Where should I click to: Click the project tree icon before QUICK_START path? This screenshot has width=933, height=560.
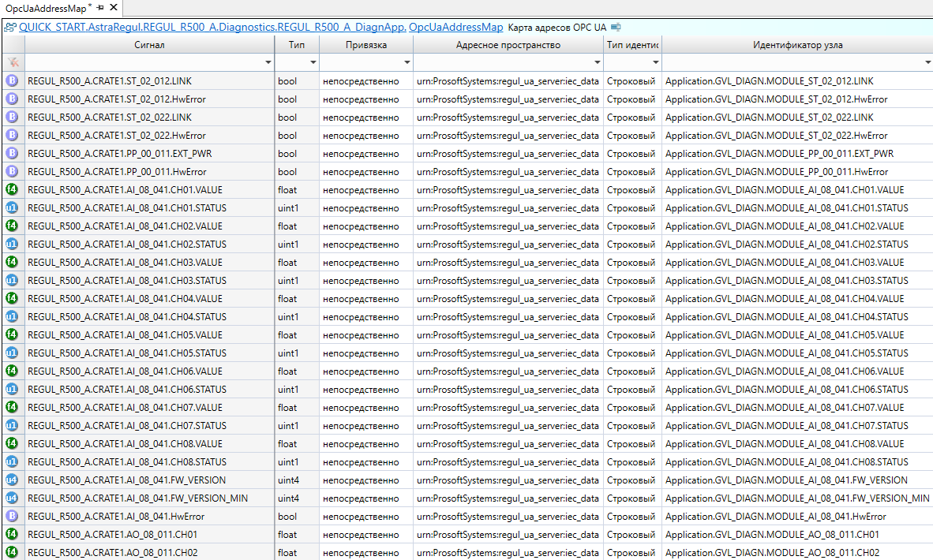tap(10, 27)
